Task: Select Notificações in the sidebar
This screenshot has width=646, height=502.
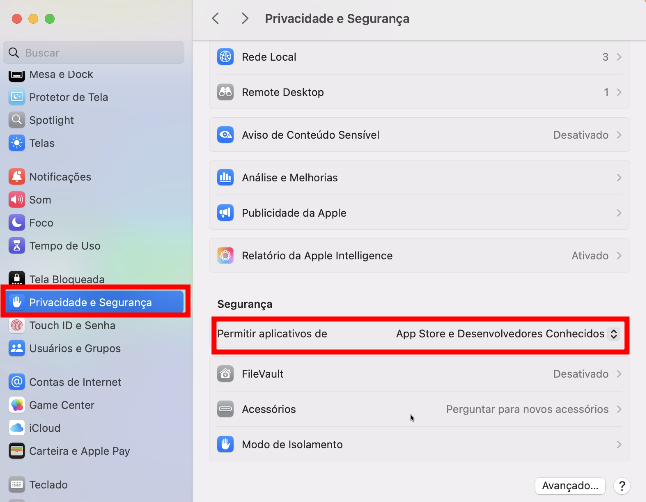Action: point(60,177)
